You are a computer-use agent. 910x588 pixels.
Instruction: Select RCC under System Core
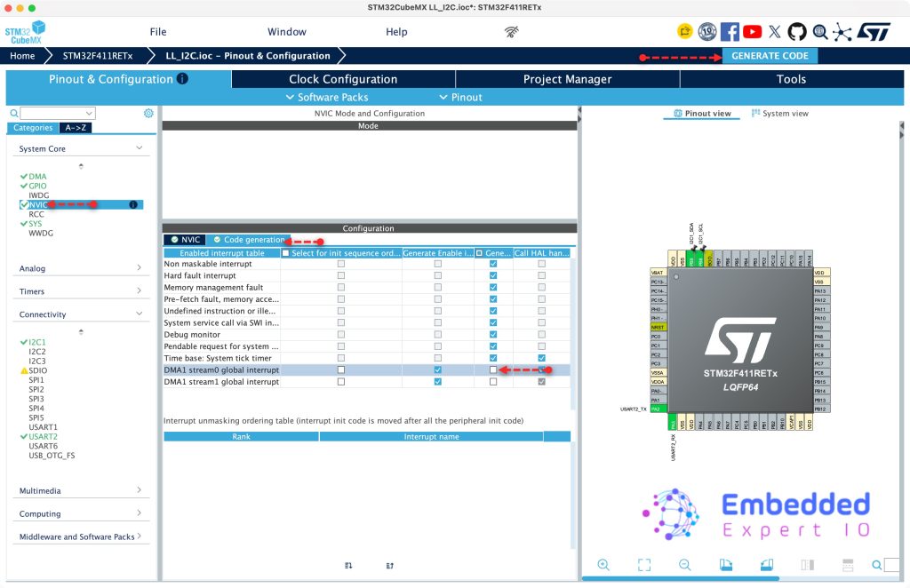point(36,214)
